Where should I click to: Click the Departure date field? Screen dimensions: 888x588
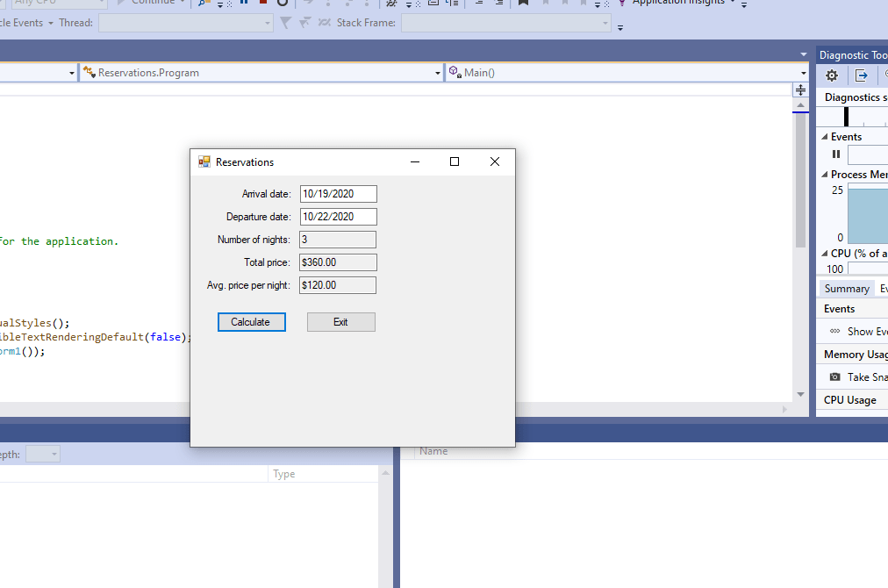point(338,217)
